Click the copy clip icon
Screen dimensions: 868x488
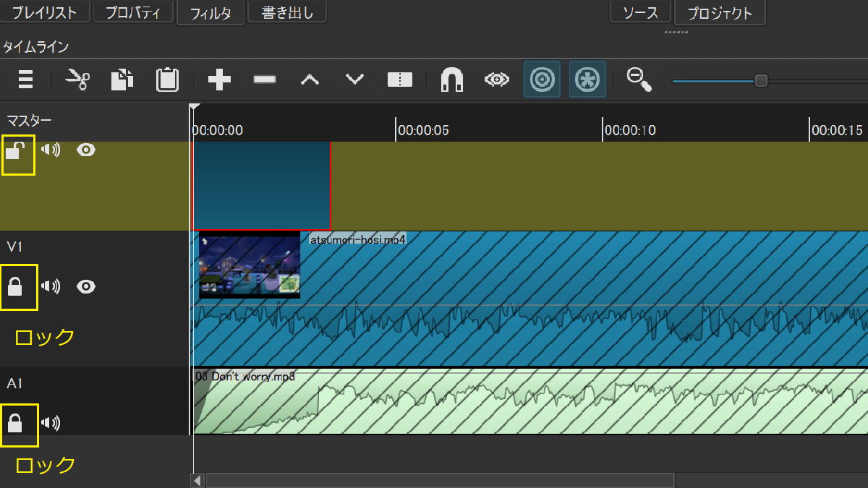coord(122,80)
